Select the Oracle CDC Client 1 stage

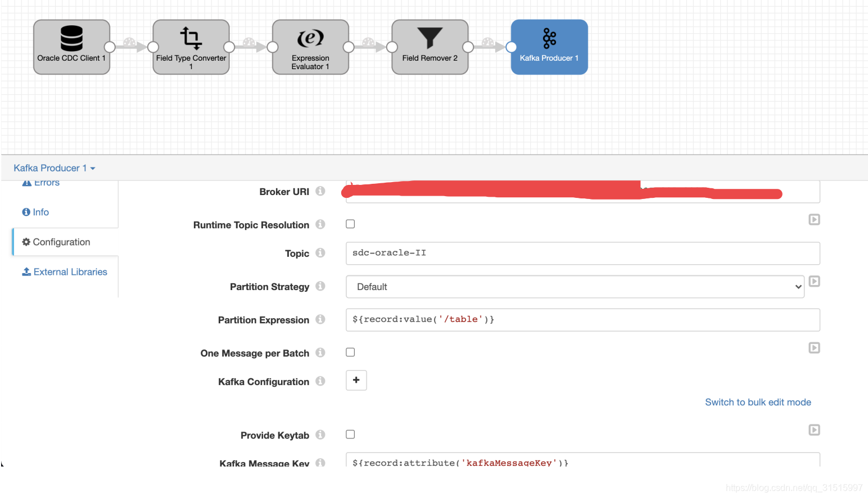(x=71, y=47)
